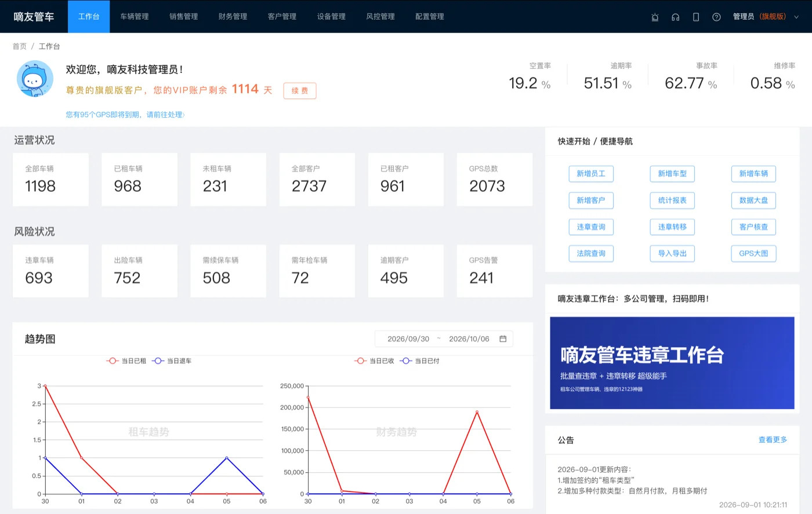
Task: Click the 续费 renew button
Action: coord(300,91)
